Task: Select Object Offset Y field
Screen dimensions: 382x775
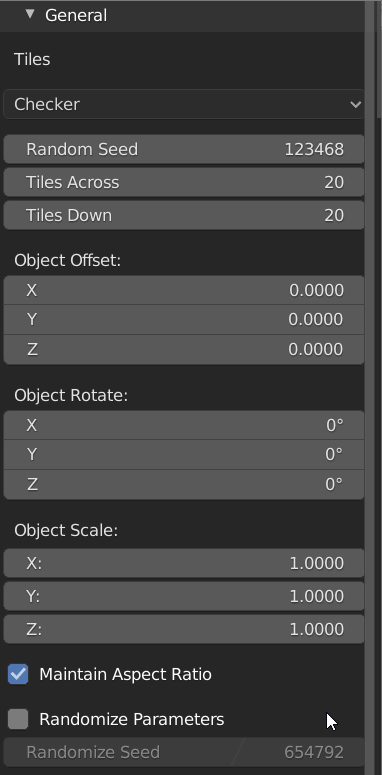Action: pyautogui.click(x=184, y=320)
